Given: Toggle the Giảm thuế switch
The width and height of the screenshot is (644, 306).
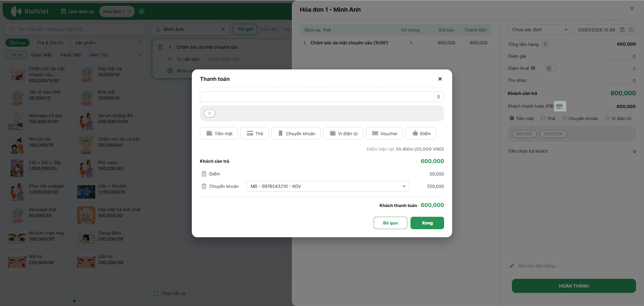Looking at the screenshot, I should [551, 68].
